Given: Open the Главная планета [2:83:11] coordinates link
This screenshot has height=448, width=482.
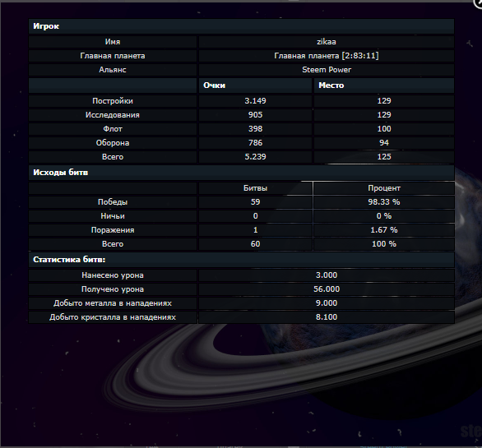Looking at the screenshot, I should 327,56.
